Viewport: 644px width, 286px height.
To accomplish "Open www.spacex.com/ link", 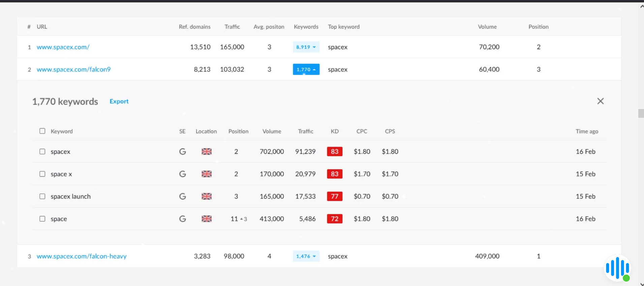I will click(x=63, y=47).
